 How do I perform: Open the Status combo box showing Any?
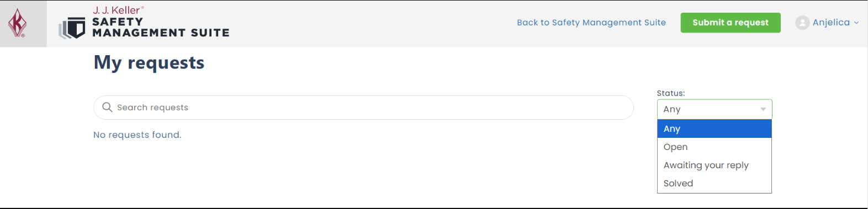tap(714, 109)
